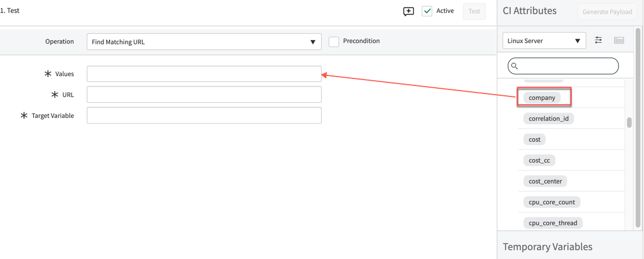Click the Values input field
This screenshot has width=644, height=259.
(204, 74)
